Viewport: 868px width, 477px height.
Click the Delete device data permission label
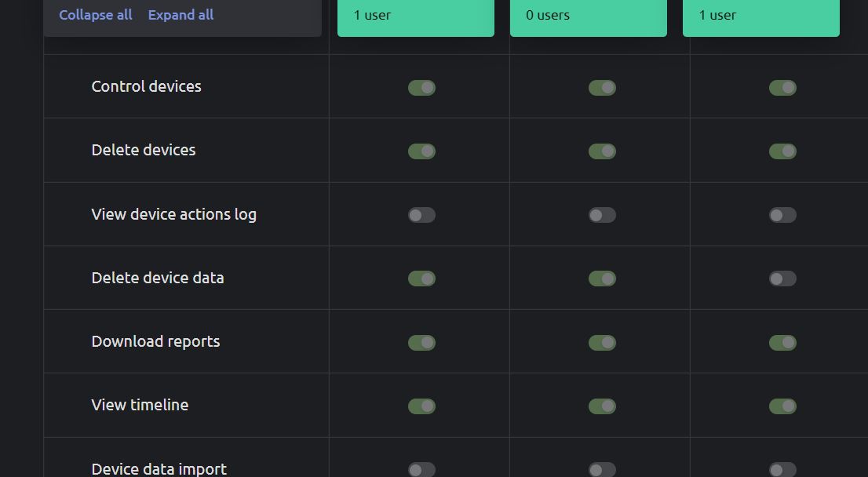click(x=158, y=278)
